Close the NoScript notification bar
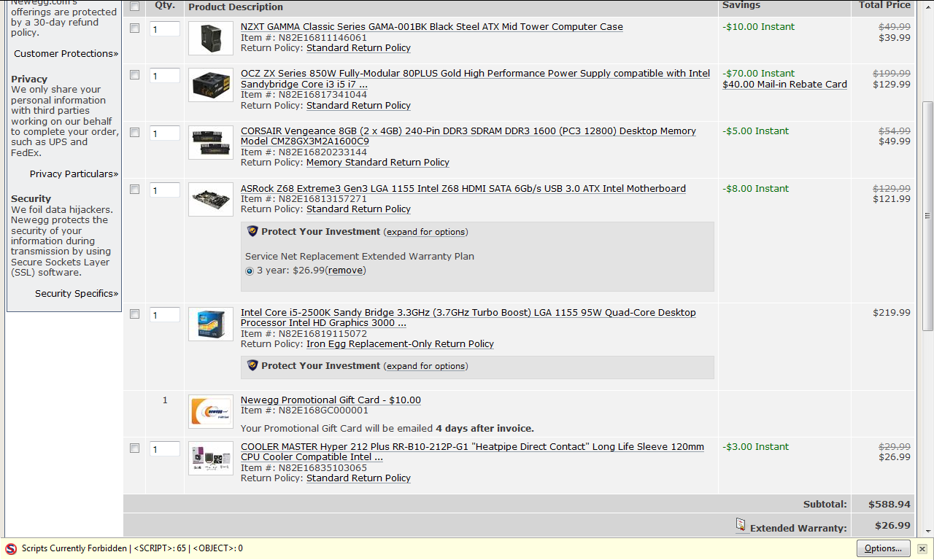 point(922,549)
